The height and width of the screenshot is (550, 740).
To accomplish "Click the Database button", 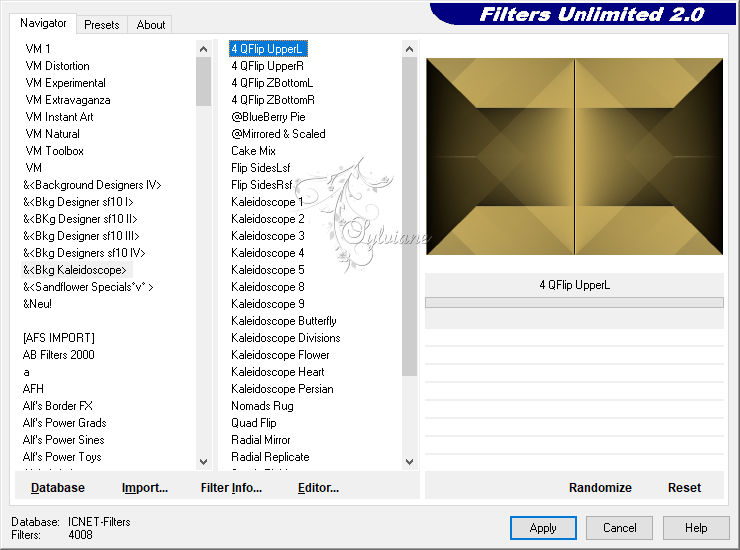I will (58, 487).
